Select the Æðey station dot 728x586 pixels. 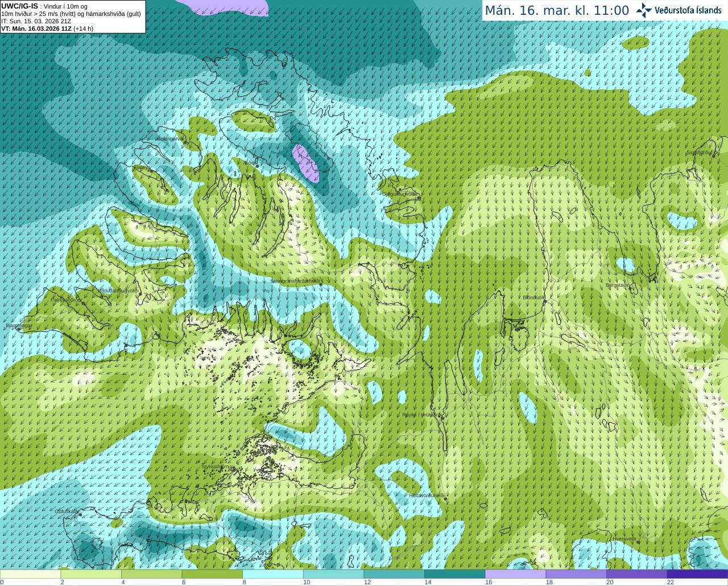tap(257, 166)
